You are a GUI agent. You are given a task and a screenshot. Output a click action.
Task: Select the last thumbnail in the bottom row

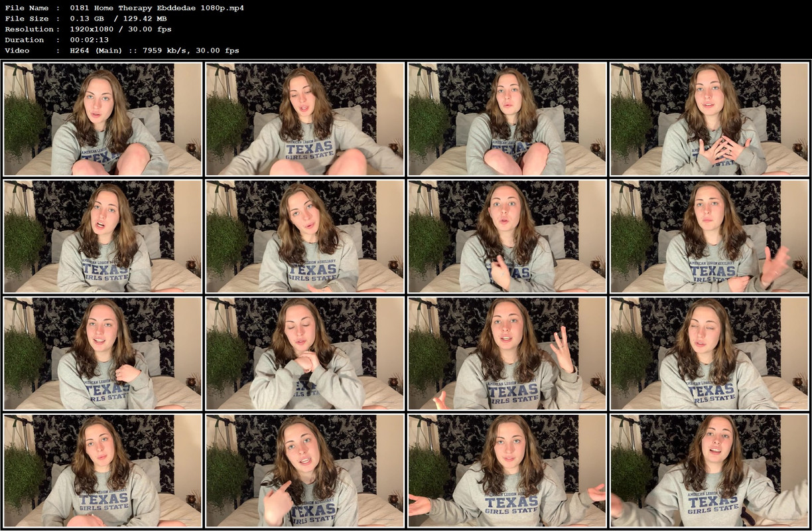click(710, 471)
